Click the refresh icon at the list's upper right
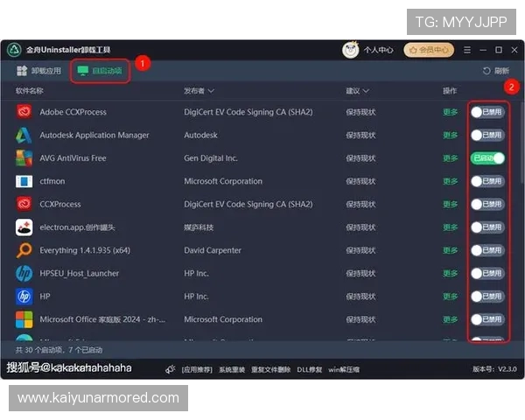Viewport: 525px width, 420px height. (x=486, y=71)
